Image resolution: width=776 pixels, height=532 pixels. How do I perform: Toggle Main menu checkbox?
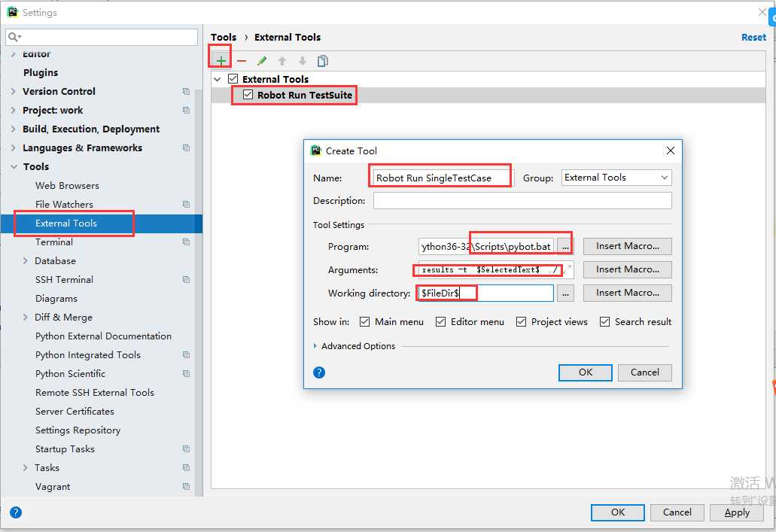tap(365, 321)
